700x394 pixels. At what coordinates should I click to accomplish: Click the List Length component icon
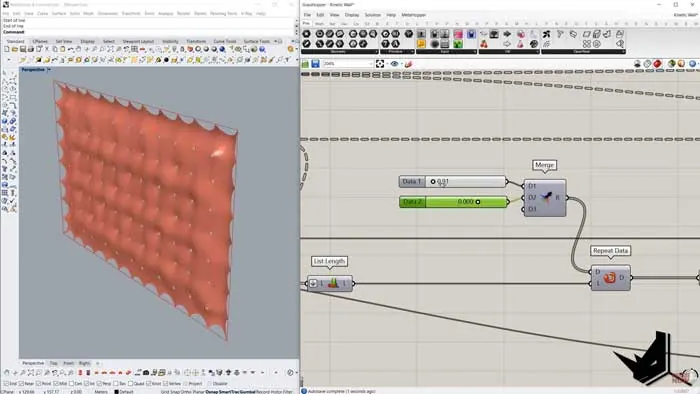coord(333,283)
